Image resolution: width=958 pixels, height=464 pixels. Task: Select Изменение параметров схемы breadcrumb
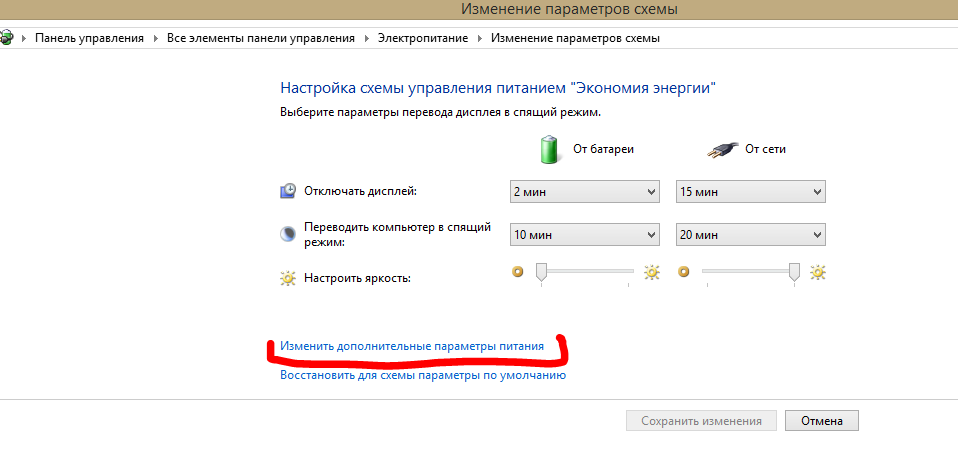click(576, 38)
